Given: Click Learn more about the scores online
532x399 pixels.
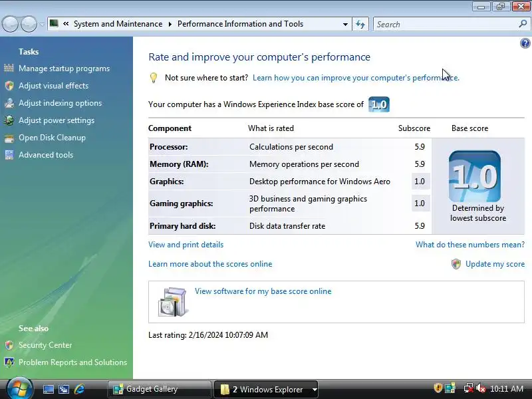Looking at the screenshot, I should coord(210,264).
